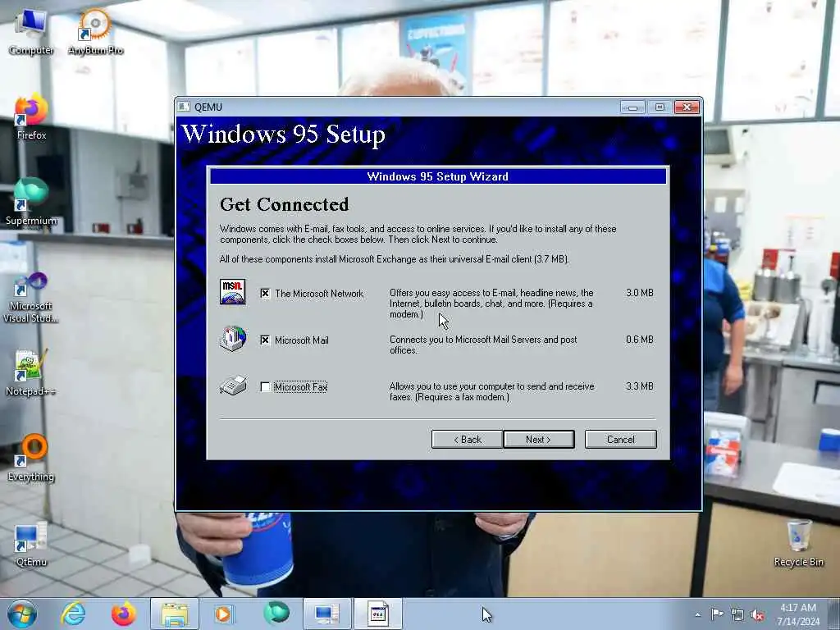The image size is (840, 630).
Task: Click Next to continue setup
Action: [538, 440]
